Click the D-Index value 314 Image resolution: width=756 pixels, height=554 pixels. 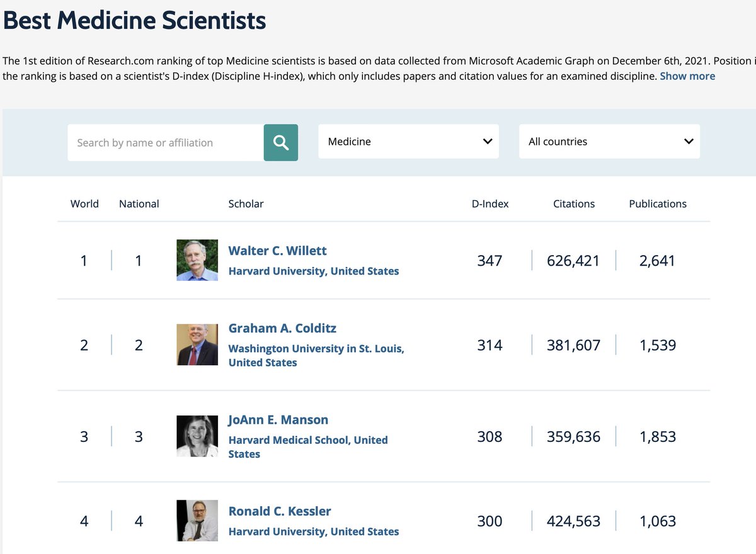coord(490,346)
